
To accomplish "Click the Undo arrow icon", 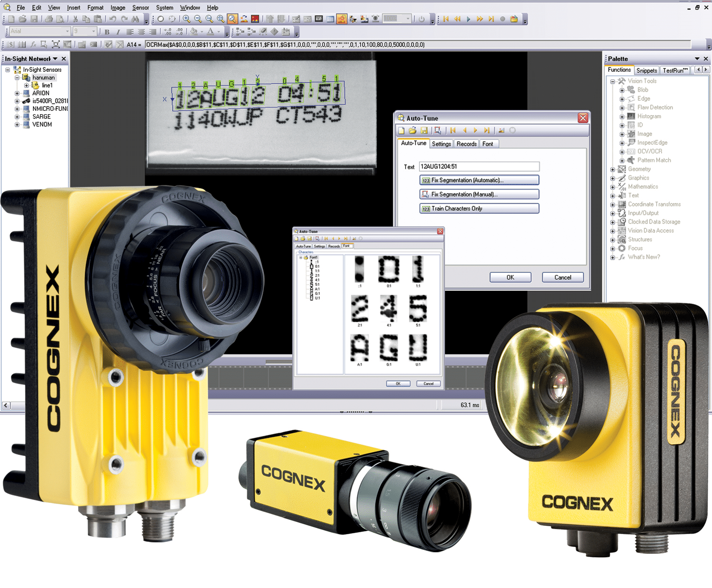I will (x=113, y=19).
